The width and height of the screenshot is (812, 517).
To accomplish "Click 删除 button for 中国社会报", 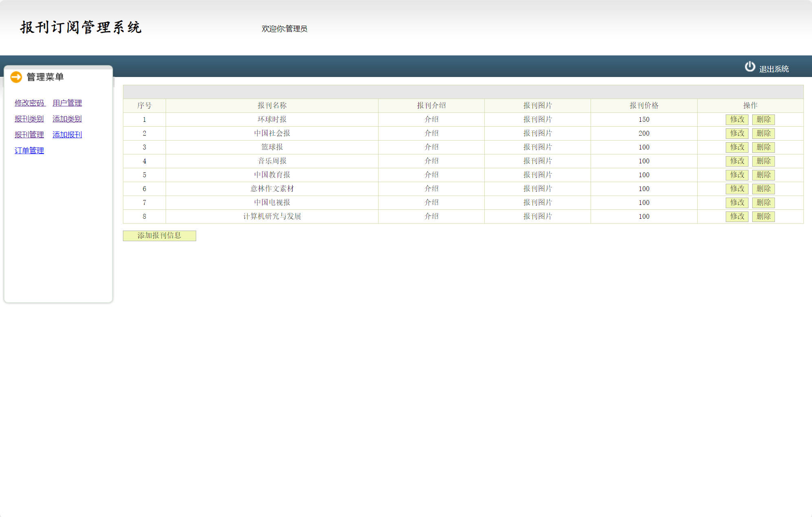I will point(763,133).
